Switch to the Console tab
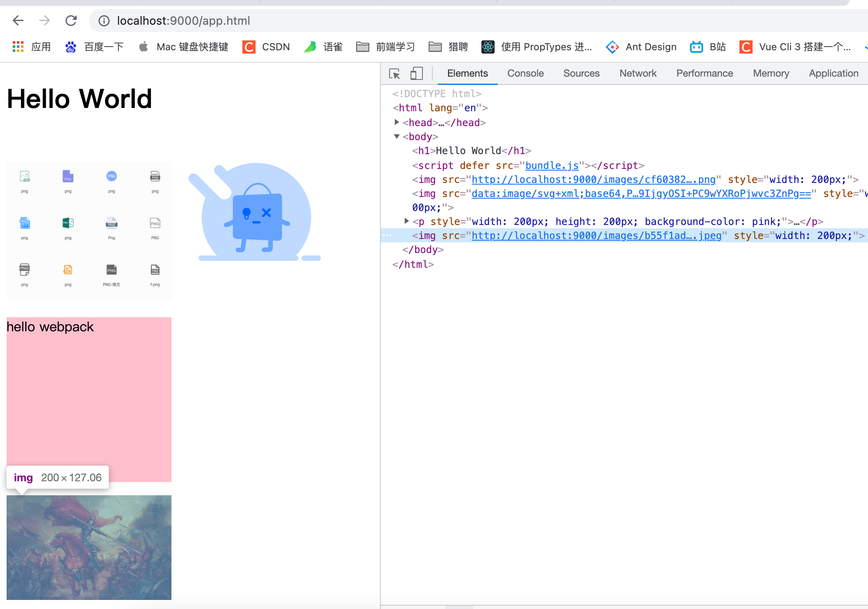868x609 pixels. (x=525, y=73)
